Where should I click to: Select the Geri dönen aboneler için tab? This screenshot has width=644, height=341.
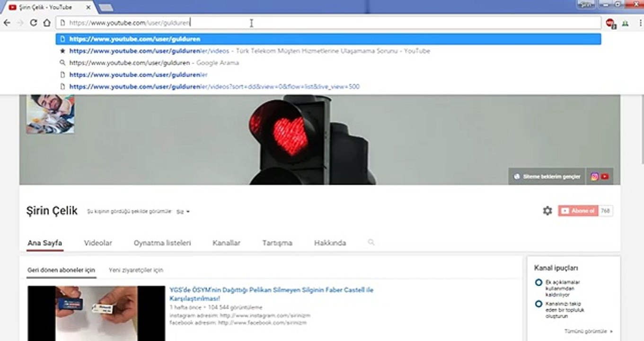point(62,270)
